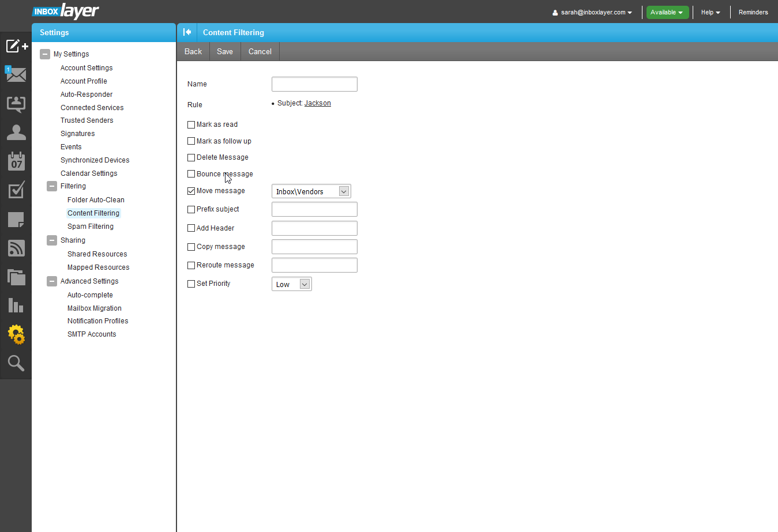
Task: Select Spam Filtering in settings tree
Action: coord(91,227)
